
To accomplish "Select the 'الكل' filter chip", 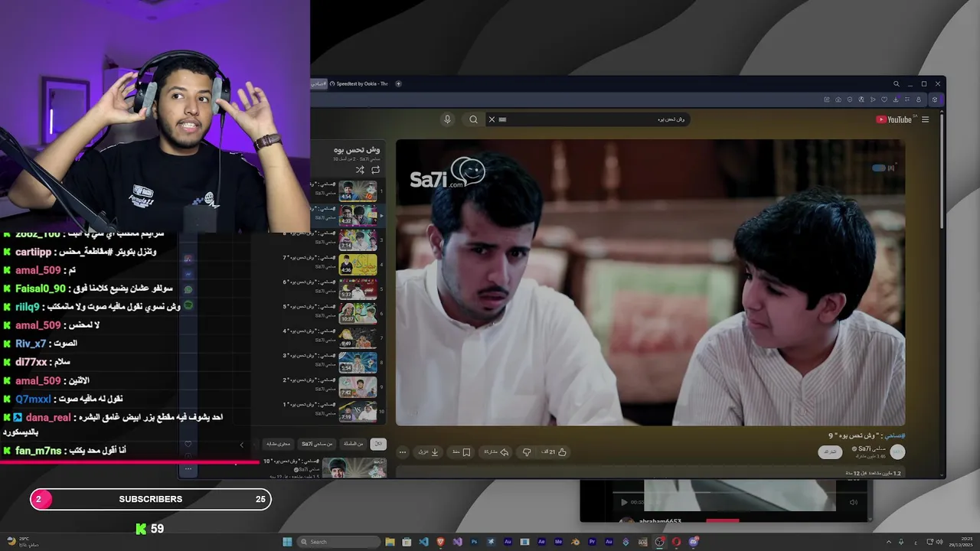I will click(377, 444).
